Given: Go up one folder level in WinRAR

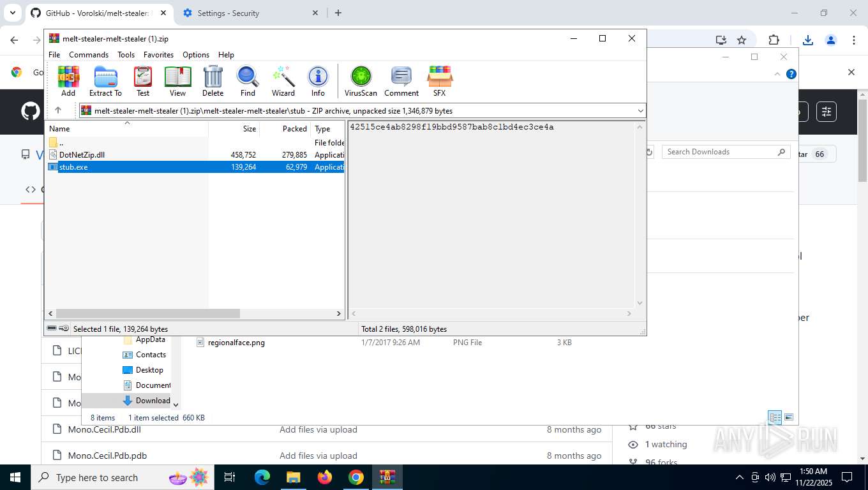Looking at the screenshot, I should (x=57, y=110).
